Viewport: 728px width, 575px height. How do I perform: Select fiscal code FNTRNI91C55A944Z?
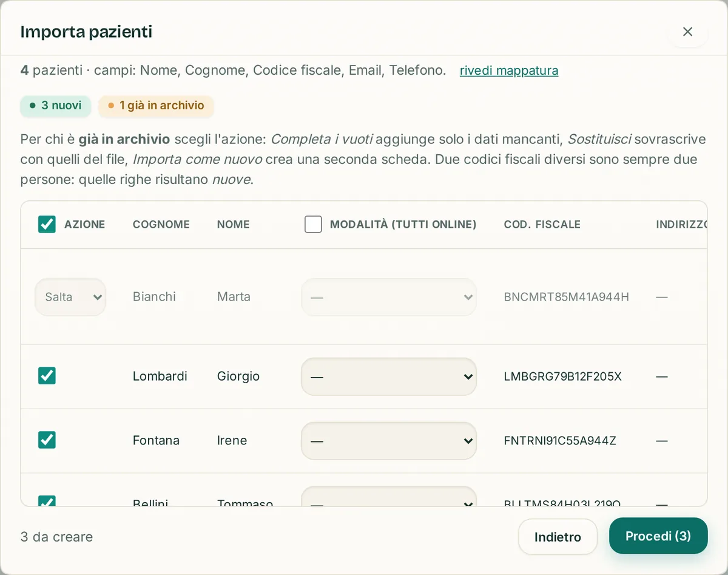coord(560,441)
